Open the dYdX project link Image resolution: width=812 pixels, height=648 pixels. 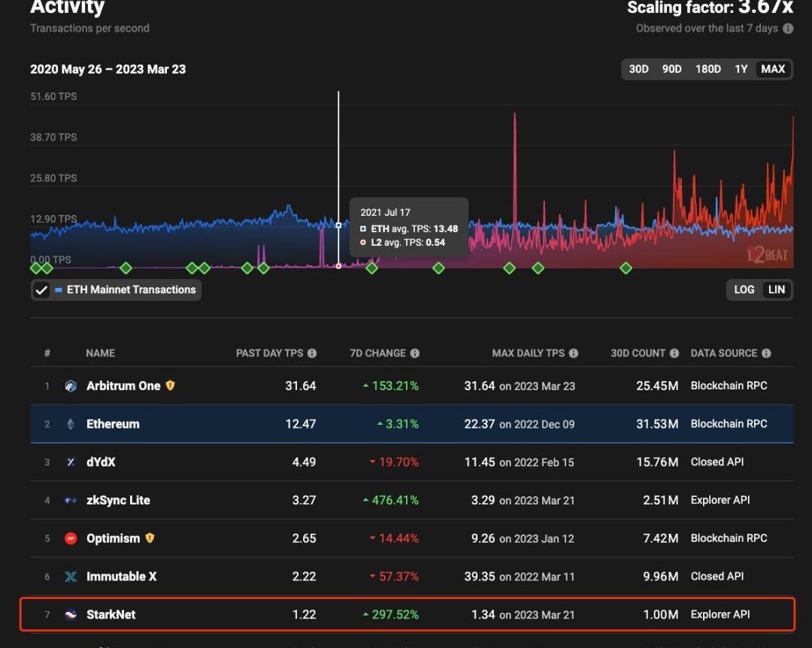(x=101, y=462)
